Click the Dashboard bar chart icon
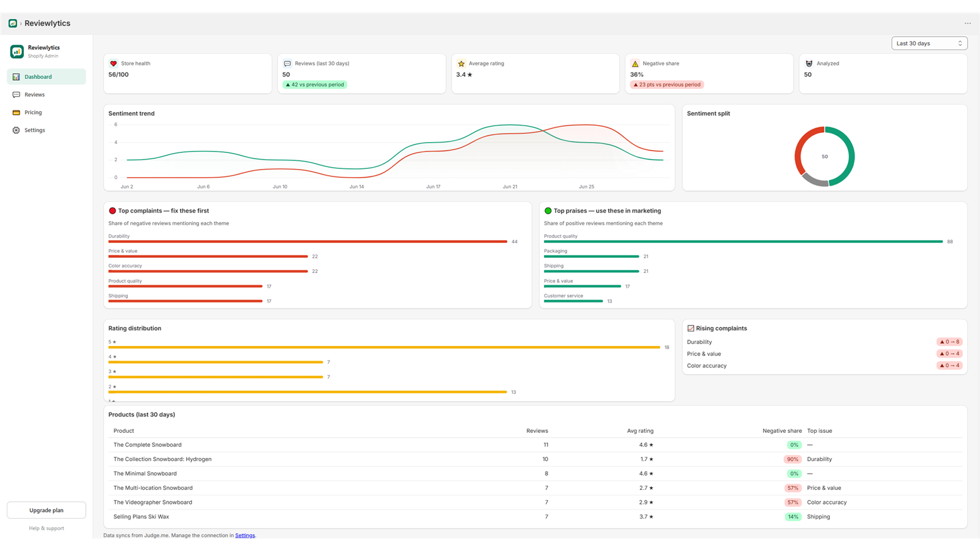Screen dimensions: 980x551 pos(17,77)
